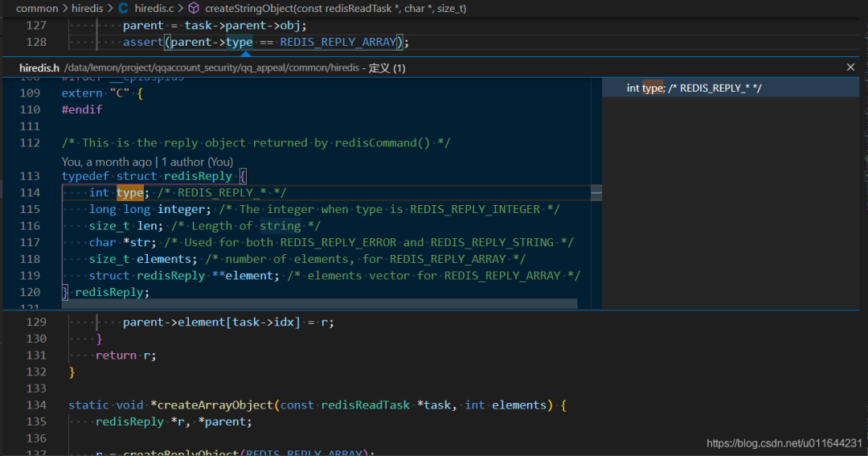Click the C file icon in breadcrumb
Screen dimensions: 868x456
[123, 8]
